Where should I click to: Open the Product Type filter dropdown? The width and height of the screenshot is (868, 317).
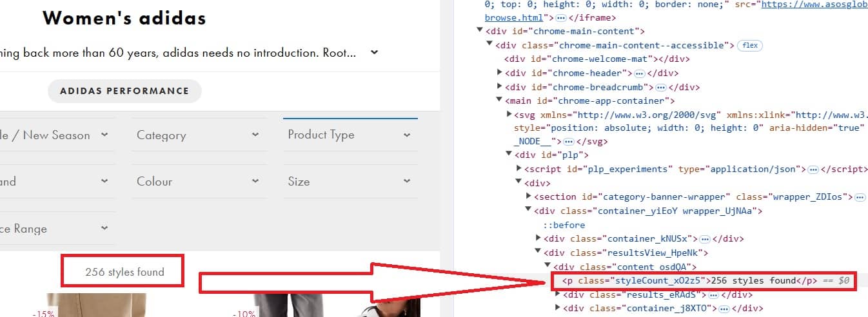[x=350, y=135]
